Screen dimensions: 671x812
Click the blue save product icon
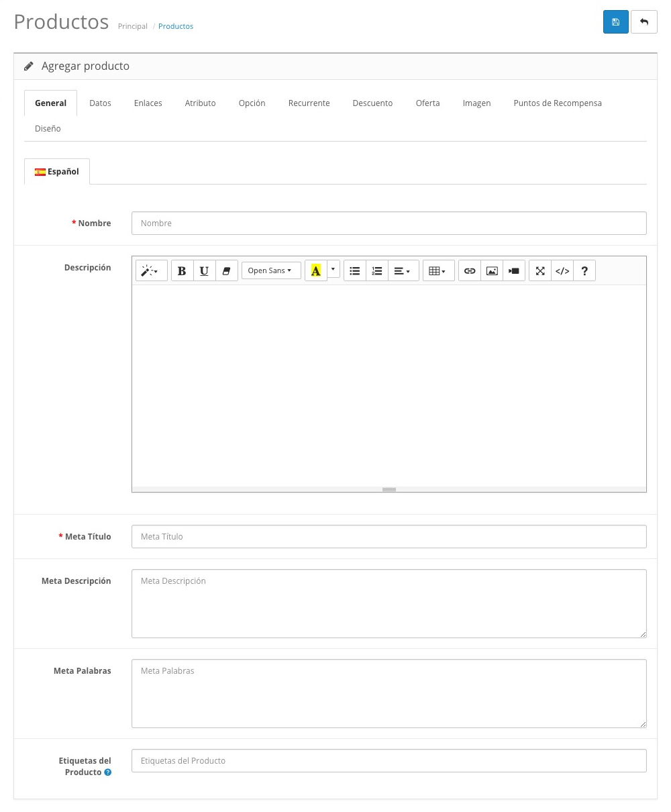(615, 22)
